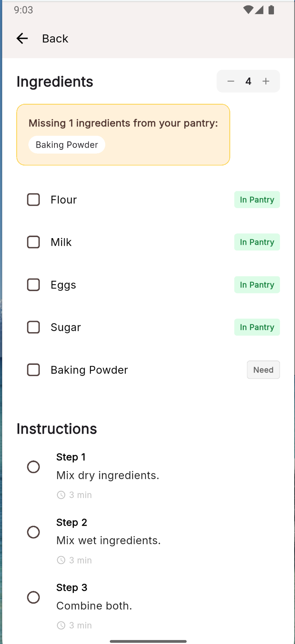Viewport: 295px width, 644px height.
Task: Click the clock icon under Step 1
Action: coord(61,495)
